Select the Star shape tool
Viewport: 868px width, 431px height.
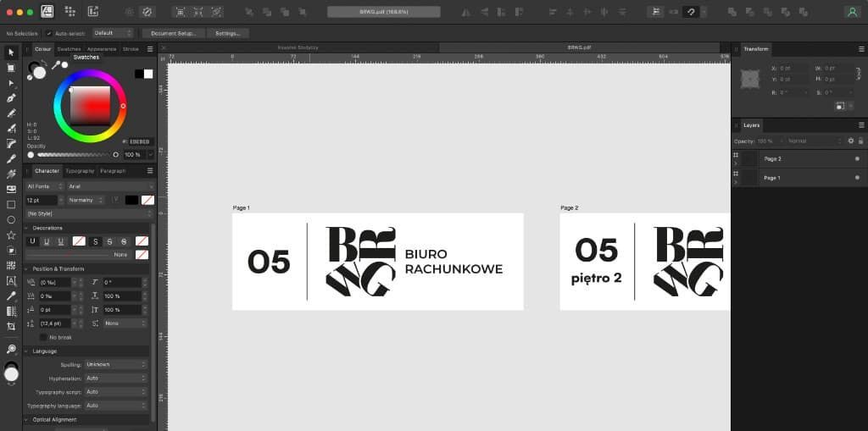(x=11, y=235)
